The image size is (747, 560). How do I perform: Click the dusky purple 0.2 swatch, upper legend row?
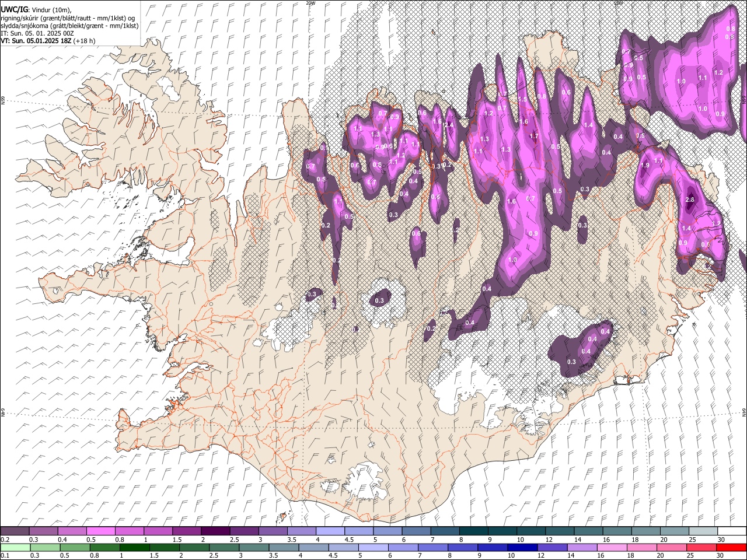pyautogui.click(x=15, y=531)
